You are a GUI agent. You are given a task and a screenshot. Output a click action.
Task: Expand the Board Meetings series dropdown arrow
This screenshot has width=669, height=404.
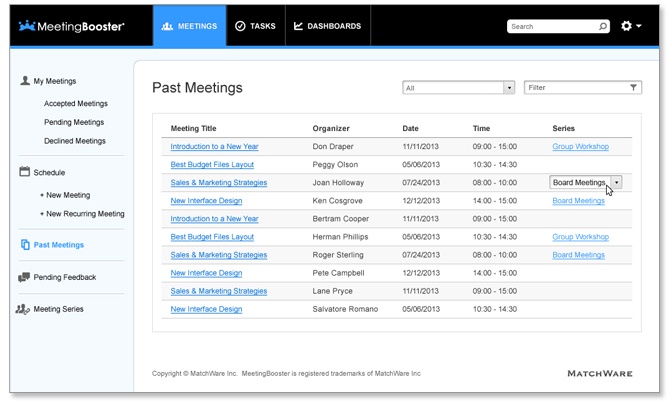(617, 183)
